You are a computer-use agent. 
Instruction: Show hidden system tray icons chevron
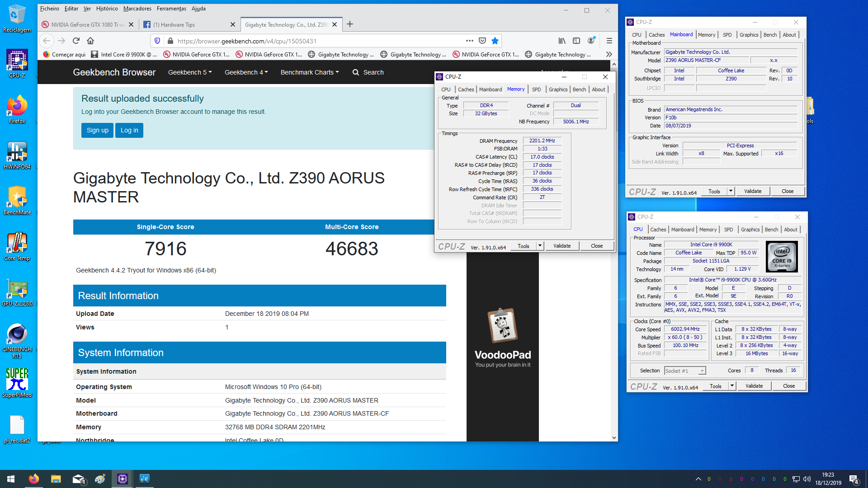tap(698, 479)
